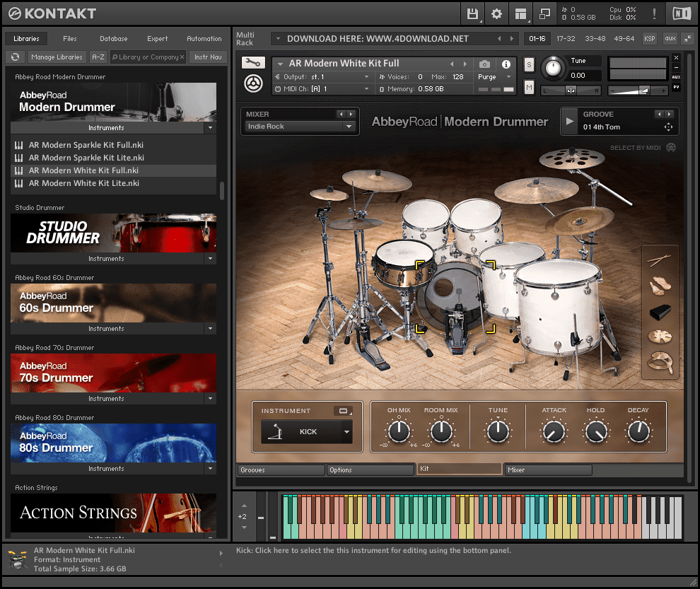Click instrument MIDI learn icon in Instrument panel
Screen dimensions: 700x589
[344, 411]
